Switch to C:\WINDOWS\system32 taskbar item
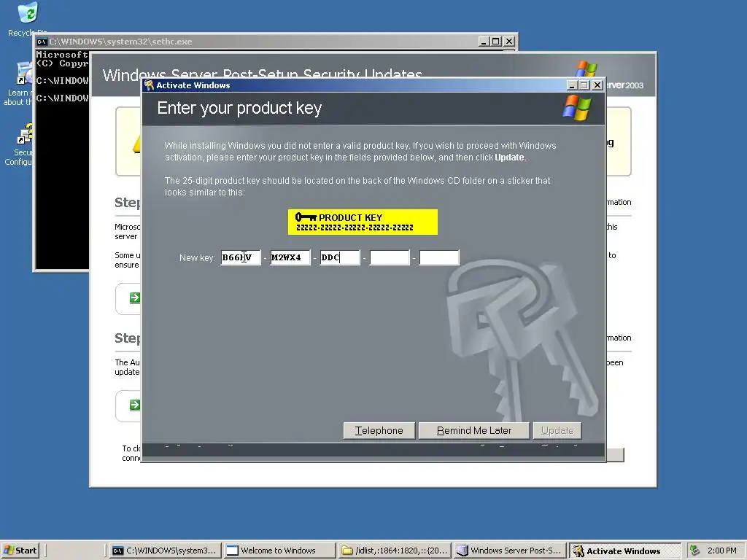This screenshot has width=747, height=560. (x=165, y=551)
